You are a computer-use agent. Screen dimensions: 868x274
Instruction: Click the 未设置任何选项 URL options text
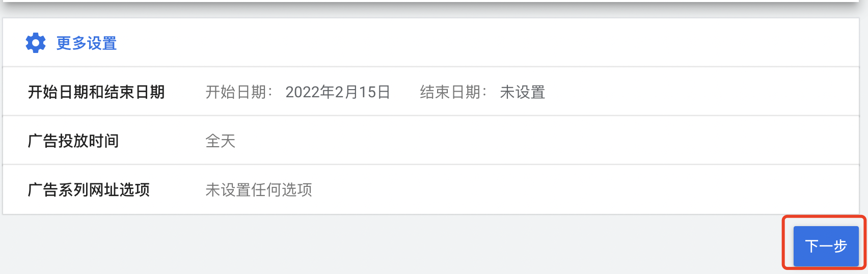tap(259, 190)
